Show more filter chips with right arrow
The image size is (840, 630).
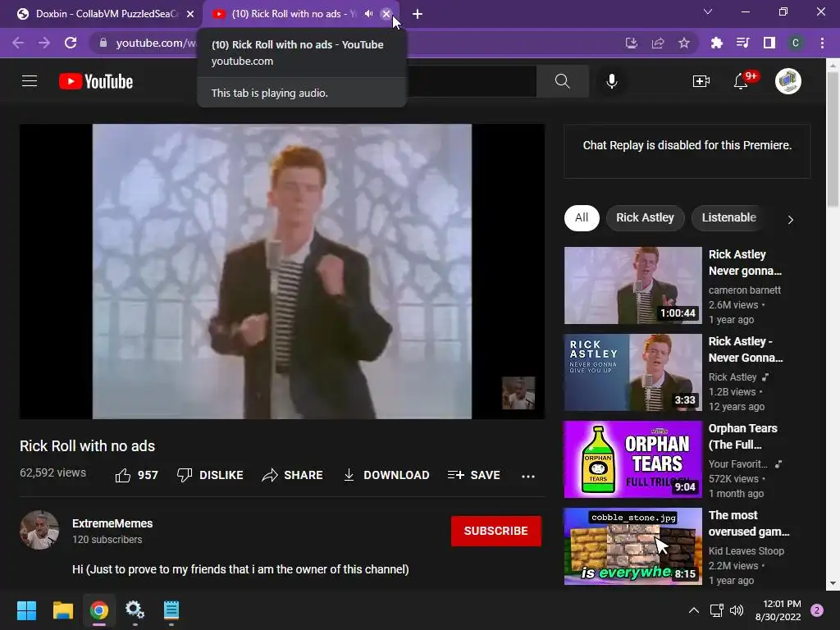pos(790,220)
